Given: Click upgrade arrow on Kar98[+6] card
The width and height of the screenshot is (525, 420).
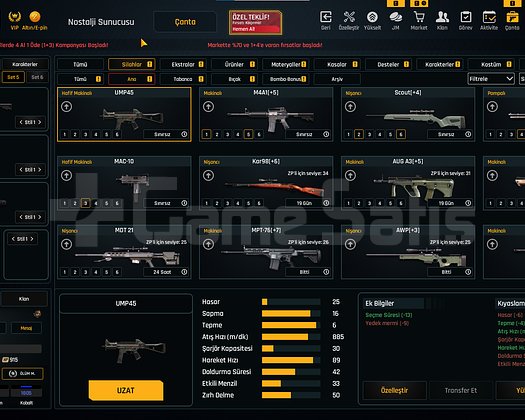Looking at the screenshot, I should (x=208, y=176).
